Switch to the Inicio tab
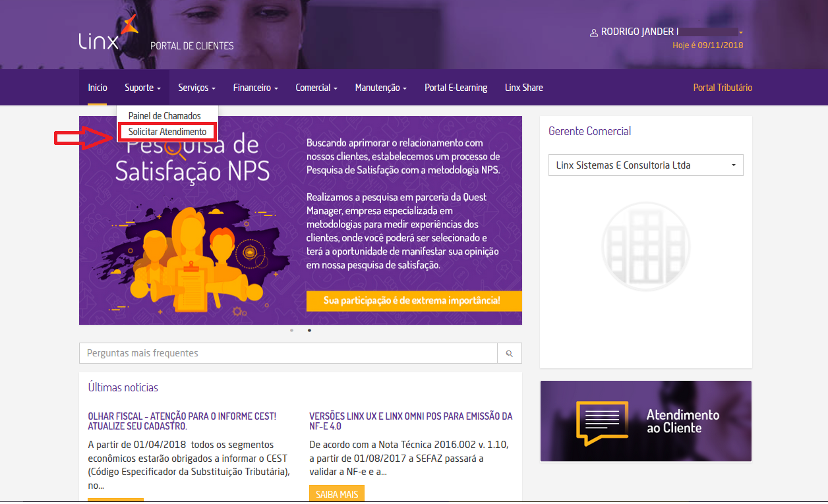The image size is (828, 504). pyautogui.click(x=97, y=87)
